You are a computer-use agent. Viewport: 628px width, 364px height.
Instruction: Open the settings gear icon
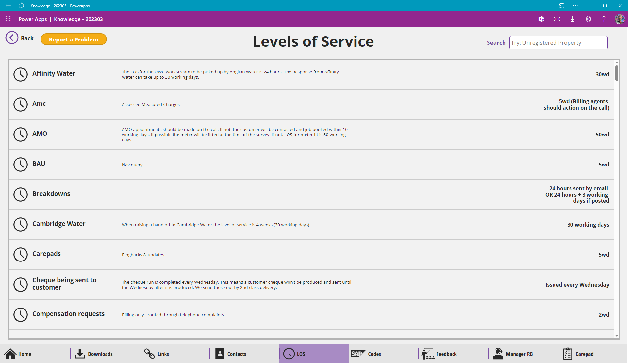click(x=588, y=19)
